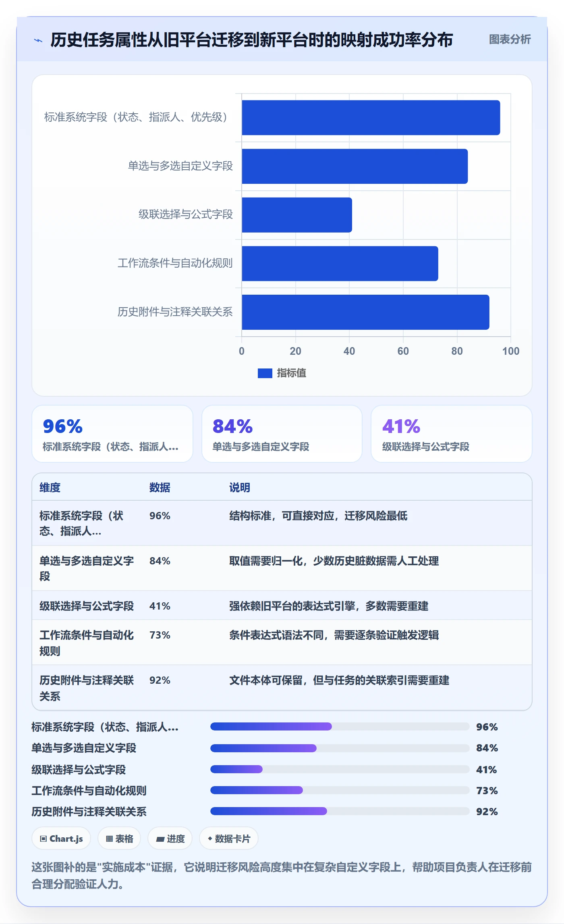Click the lightning icon beside the chart title
The image size is (564, 924).
38,40
